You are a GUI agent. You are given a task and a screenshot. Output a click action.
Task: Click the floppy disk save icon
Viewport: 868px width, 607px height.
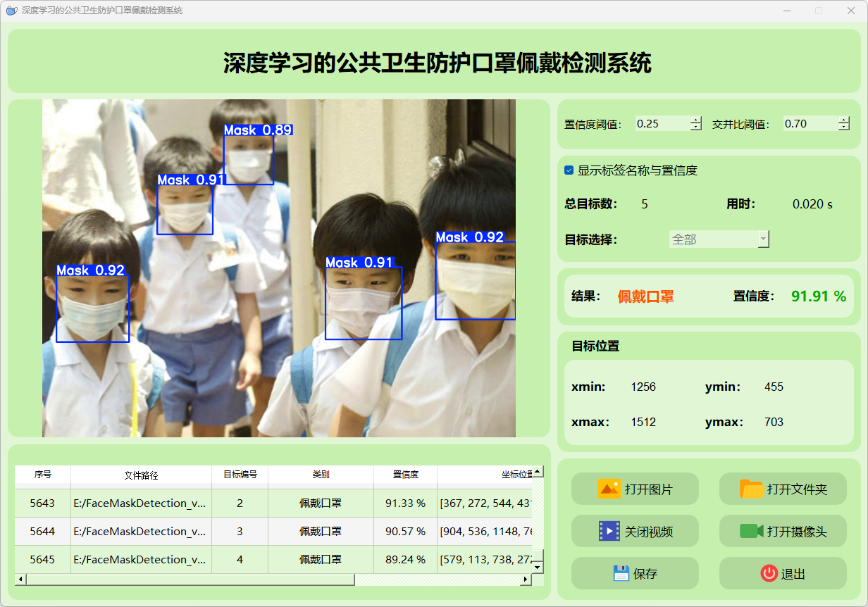621,573
